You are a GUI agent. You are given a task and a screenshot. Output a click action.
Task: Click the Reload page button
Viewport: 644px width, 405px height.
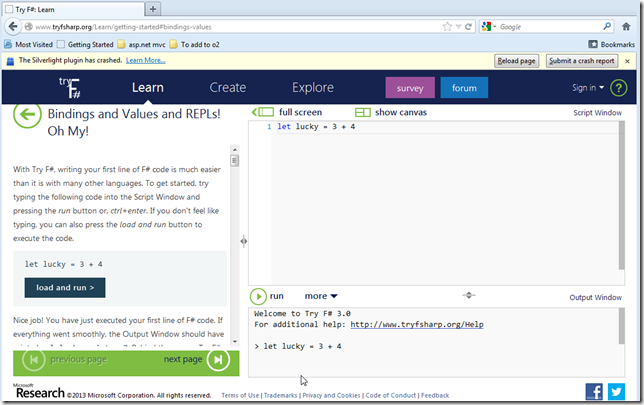(516, 61)
